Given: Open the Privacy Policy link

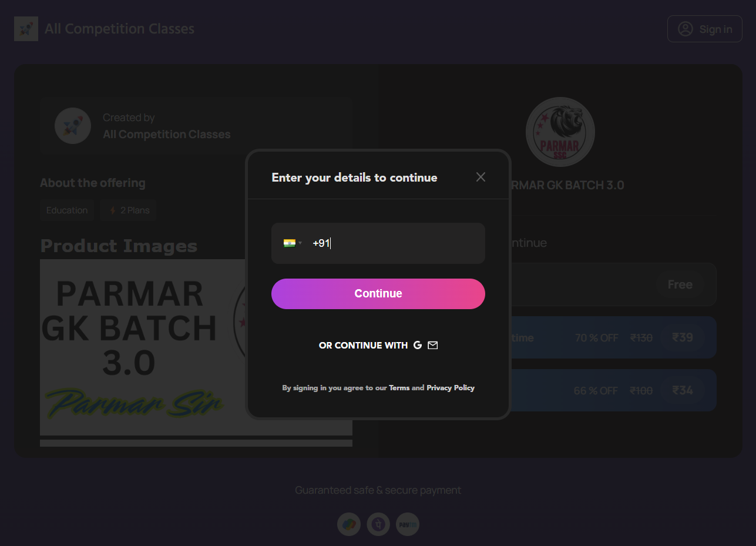Looking at the screenshot, I should click(450, 387).
